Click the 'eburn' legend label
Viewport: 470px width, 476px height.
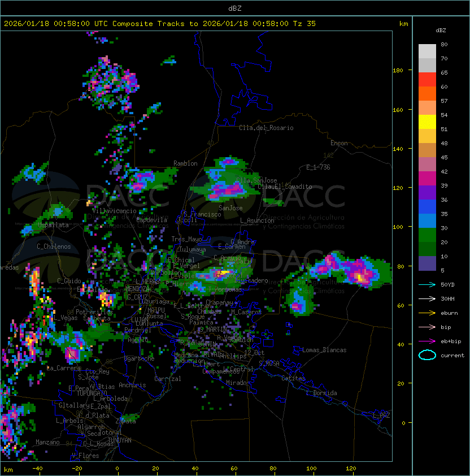(x=449, y=313)
